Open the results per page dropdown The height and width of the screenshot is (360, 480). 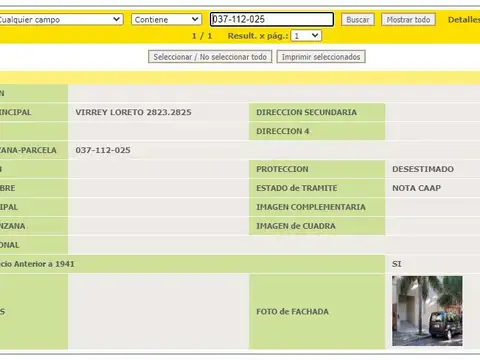306,36
